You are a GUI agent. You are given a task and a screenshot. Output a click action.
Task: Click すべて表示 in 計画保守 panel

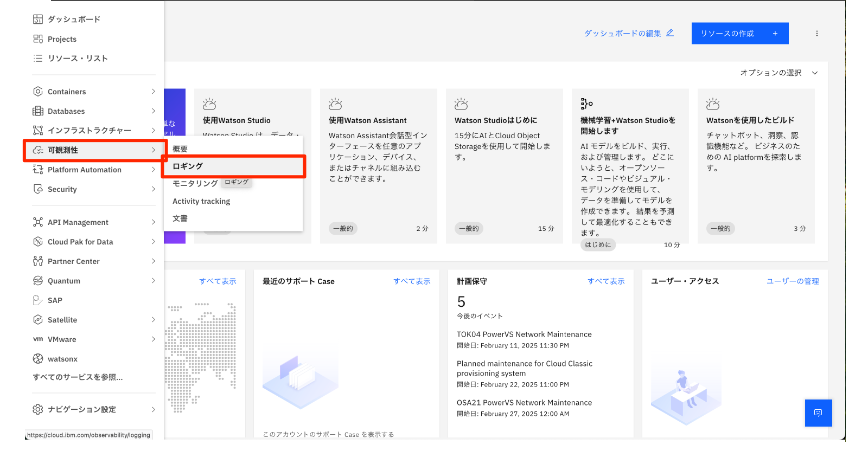click(x=606, y=281)
